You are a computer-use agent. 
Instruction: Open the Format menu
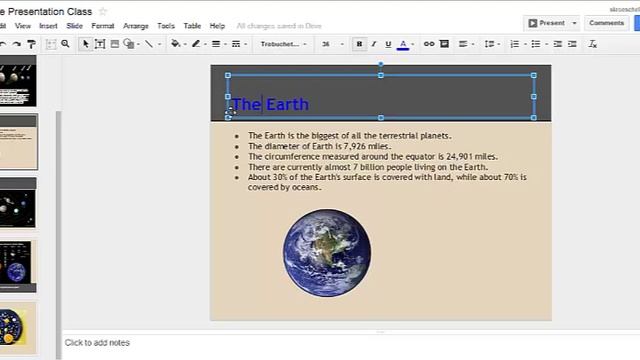point(102,26)
